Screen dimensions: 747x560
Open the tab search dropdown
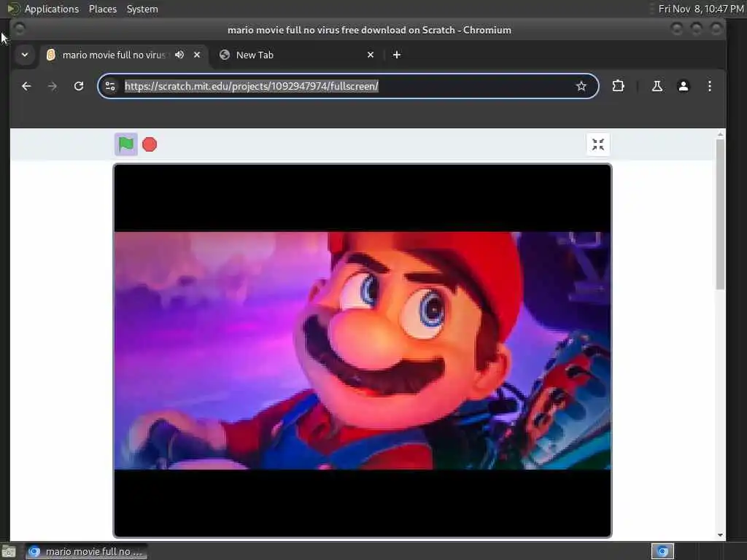(x=25, y=55)
